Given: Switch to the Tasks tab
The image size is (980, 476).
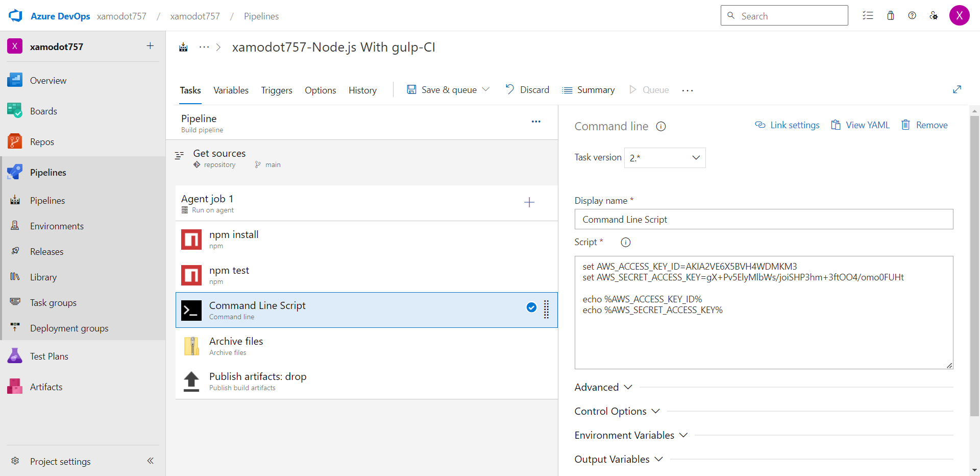Looking at the screenshot, I should click(190, 90).
